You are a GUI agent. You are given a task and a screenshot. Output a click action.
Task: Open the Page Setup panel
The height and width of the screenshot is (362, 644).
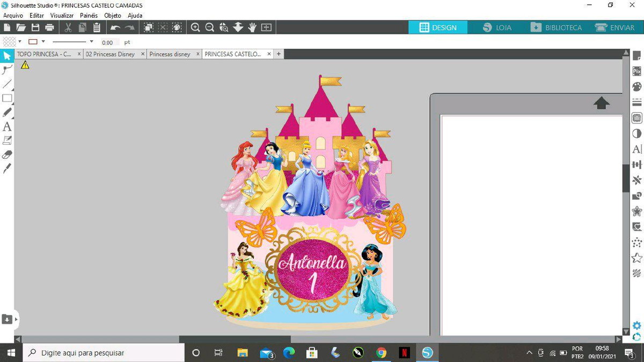click(637, 56)
